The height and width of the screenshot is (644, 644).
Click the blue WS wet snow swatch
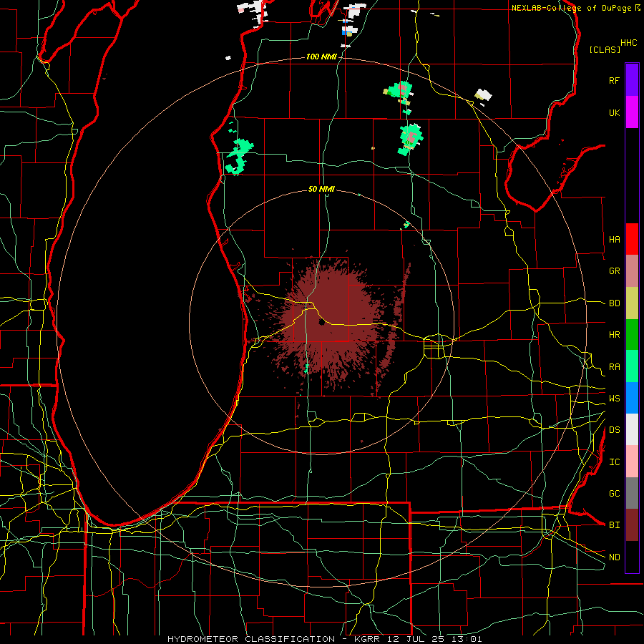632,398
